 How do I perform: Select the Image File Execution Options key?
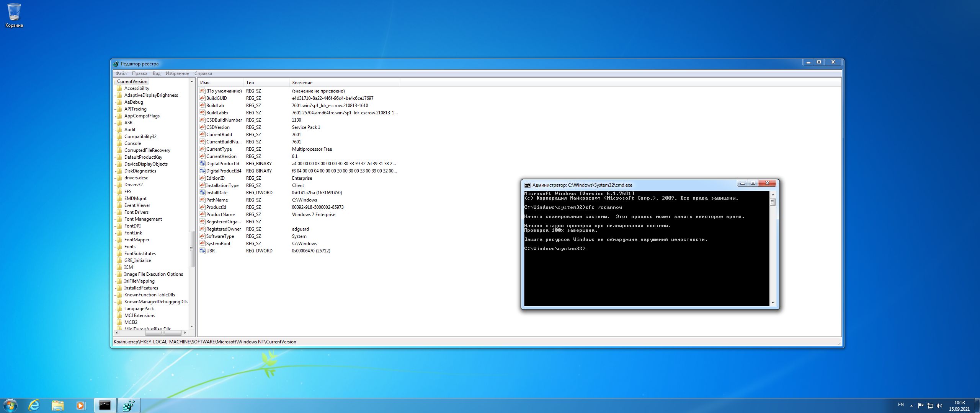point(153,274)
